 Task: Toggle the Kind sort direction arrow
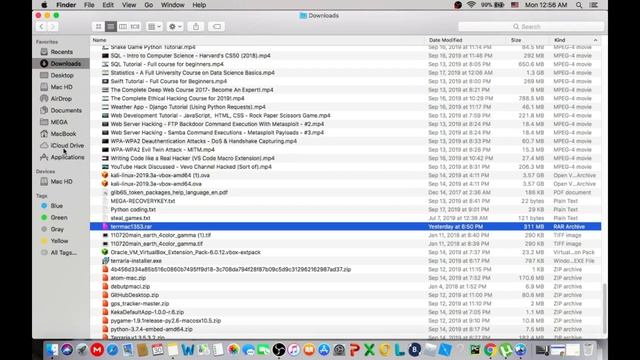point(595,40)
